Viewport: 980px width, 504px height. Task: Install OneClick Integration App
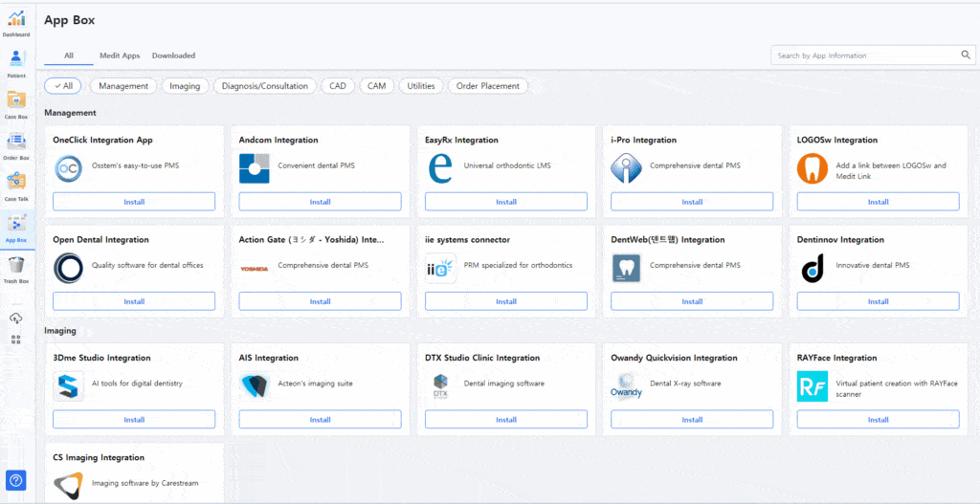[134, 202]
